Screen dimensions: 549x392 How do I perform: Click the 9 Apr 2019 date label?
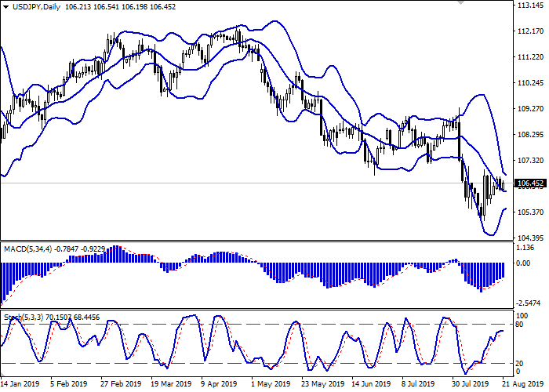point(217,385)
